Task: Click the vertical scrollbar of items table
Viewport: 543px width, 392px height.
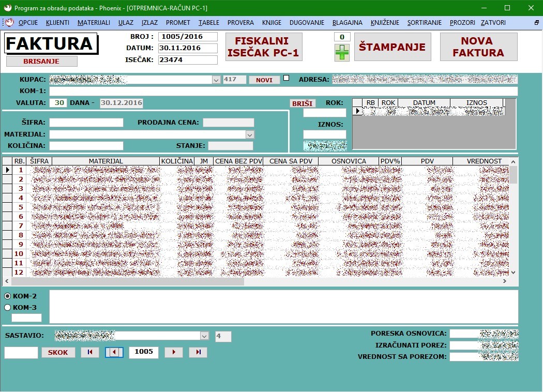Action: 513,222
